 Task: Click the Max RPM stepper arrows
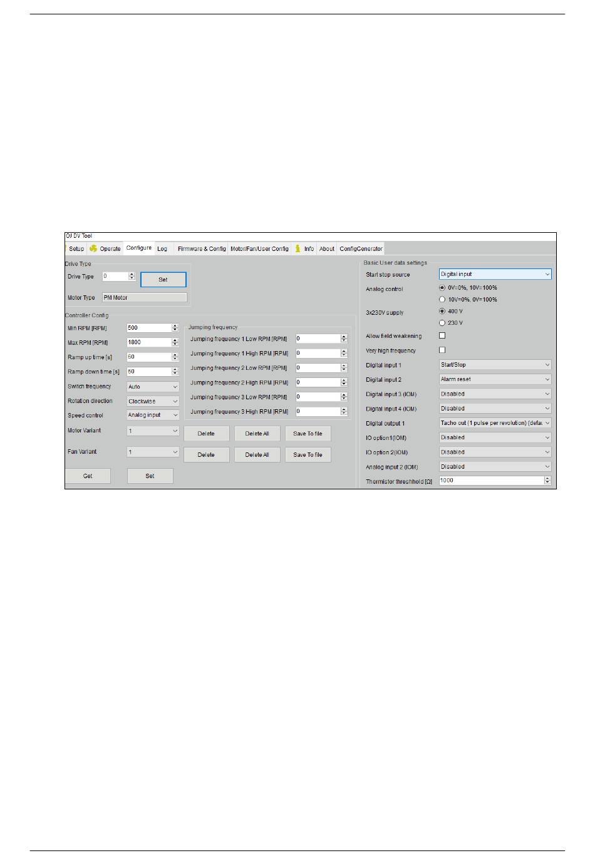(x=175, y=342)
